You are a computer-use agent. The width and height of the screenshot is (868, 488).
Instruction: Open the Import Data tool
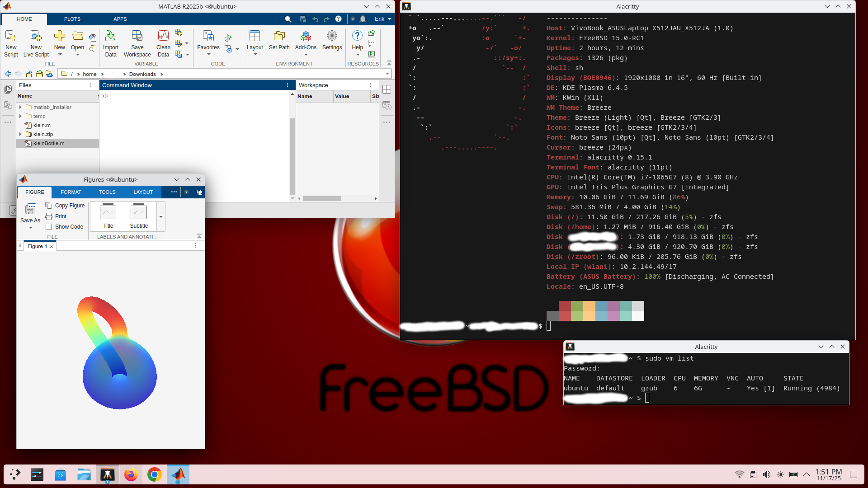[111, 43]
